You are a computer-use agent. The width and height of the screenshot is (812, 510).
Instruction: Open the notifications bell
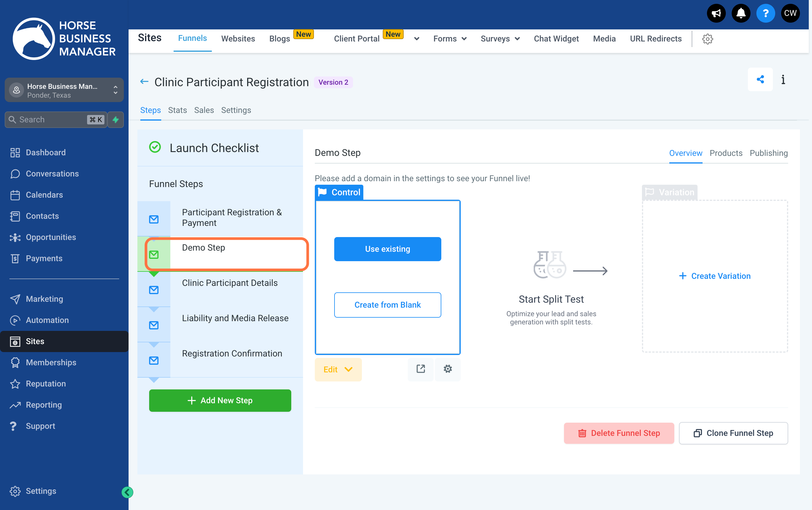[741, 14]
